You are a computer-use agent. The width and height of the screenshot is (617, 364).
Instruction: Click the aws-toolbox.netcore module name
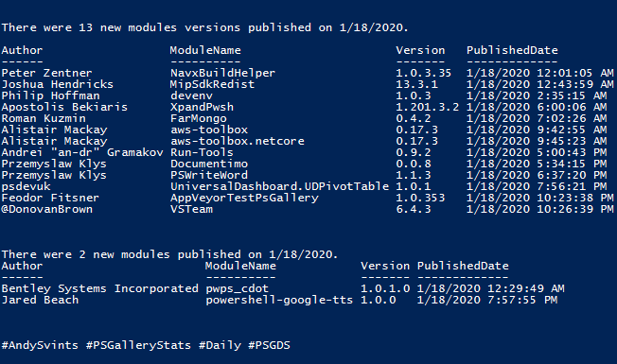(x=238, y=141)
